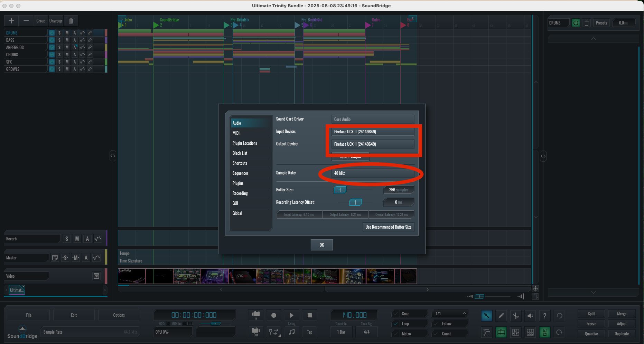The height and width of the screenshot is (344, 644).
Task: Mute the BASS track
Action: (67, 40)
